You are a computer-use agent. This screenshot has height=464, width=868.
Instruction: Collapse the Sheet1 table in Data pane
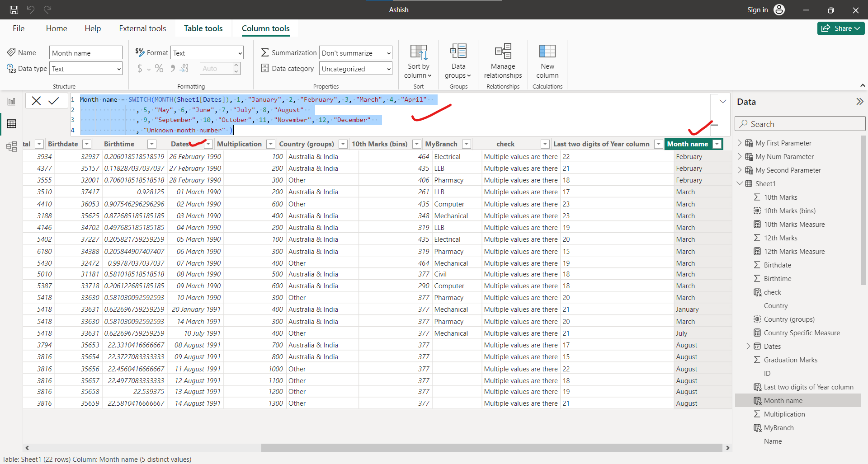pos(740,183)
